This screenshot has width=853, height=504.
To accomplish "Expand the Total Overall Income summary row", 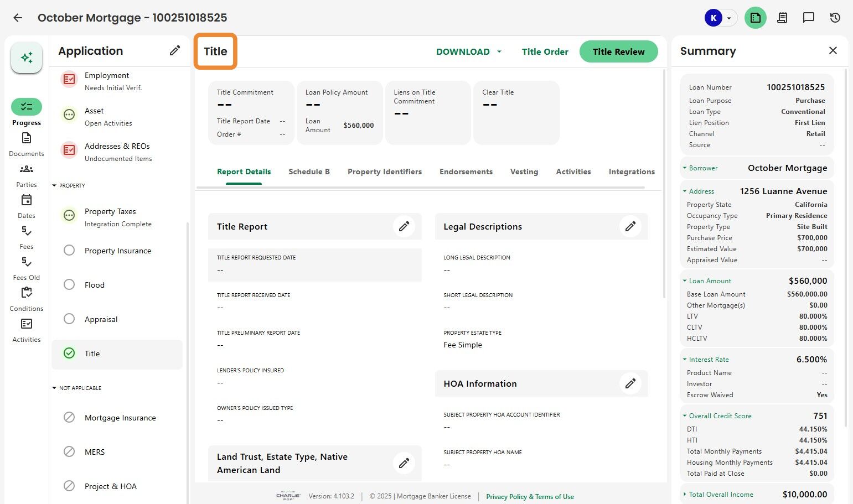I will pyautogui.click(x=685, y=495).
